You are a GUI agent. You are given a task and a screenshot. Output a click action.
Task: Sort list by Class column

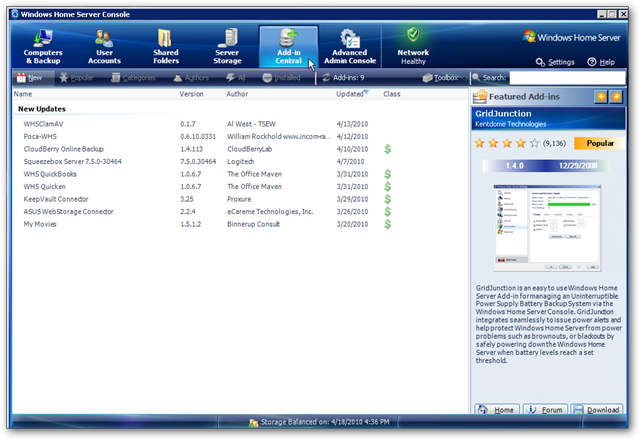click(x=391, y=94)
